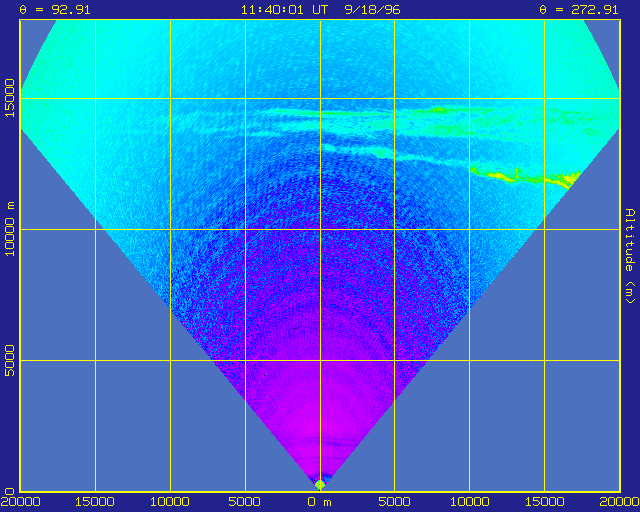Click horizontal-axis "5000" label on the θ=272.91 side
Screen dimensions: 640x512
[x=395, y=502]
